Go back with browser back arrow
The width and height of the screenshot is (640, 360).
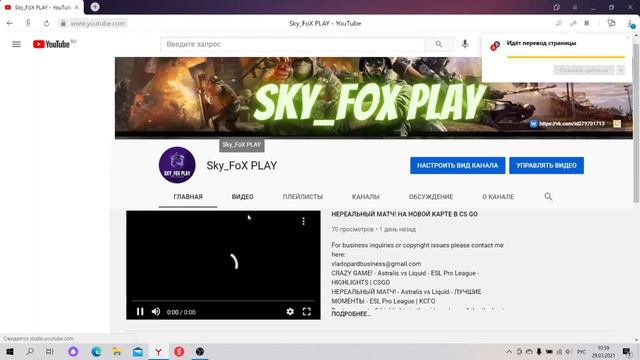click(x=10, y=23)
